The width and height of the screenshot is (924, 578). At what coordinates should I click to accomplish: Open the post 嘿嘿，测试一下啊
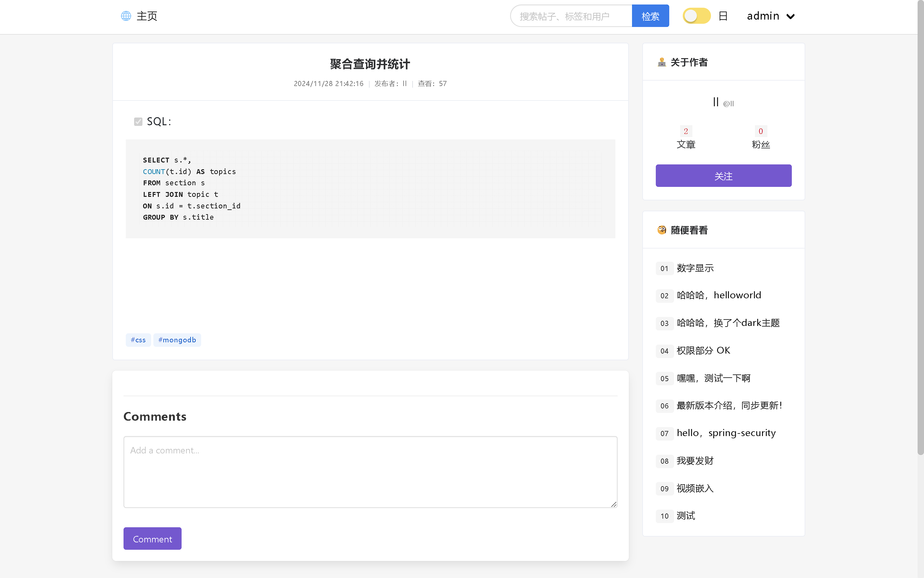714,379
